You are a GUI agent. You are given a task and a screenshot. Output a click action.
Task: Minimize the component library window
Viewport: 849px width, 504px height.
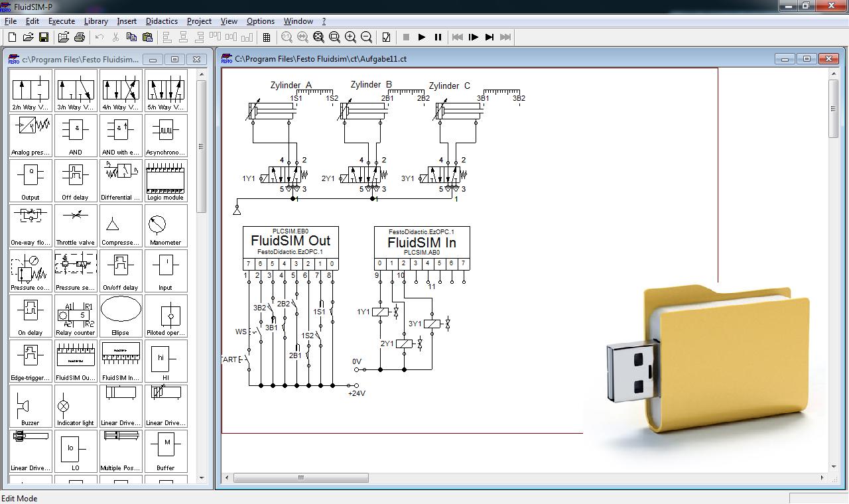coord(153,59)
